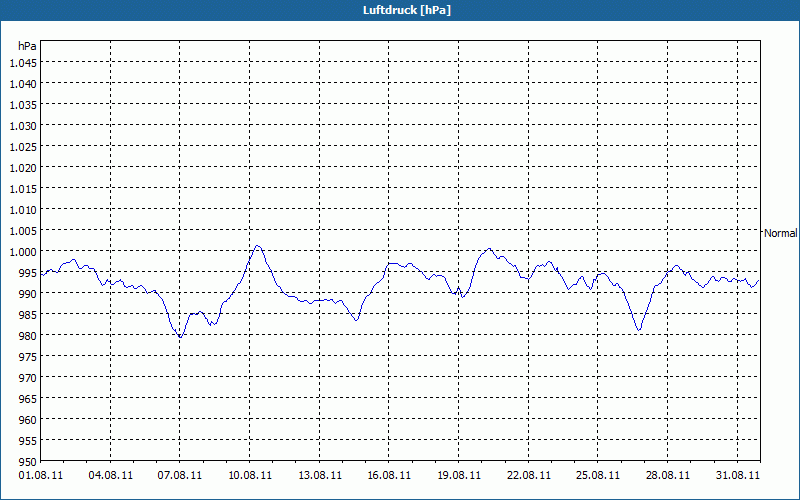The height and width of the screenshot is (500, 800).
Task: Click the 950 axis value
Action: (x=28, y=462)
